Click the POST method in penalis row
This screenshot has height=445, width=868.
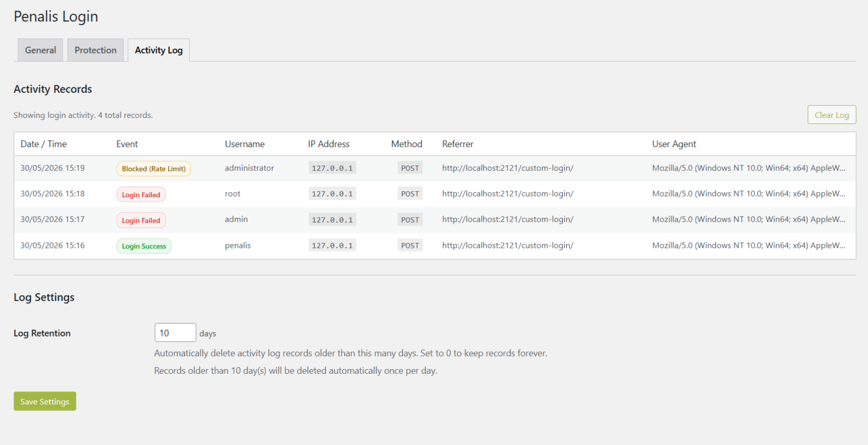tap(410, 246)
